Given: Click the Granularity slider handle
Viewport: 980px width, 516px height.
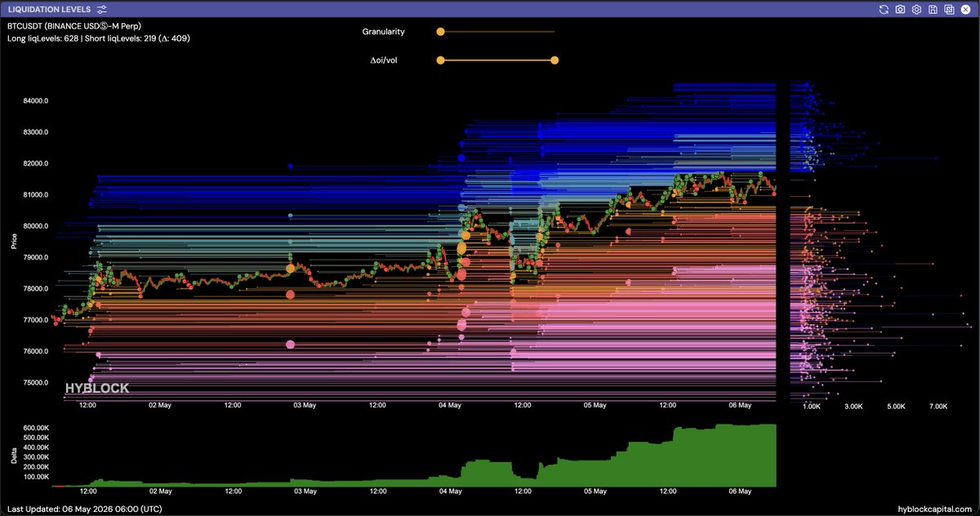Looking at the screenshot, I should click(440, 32).
